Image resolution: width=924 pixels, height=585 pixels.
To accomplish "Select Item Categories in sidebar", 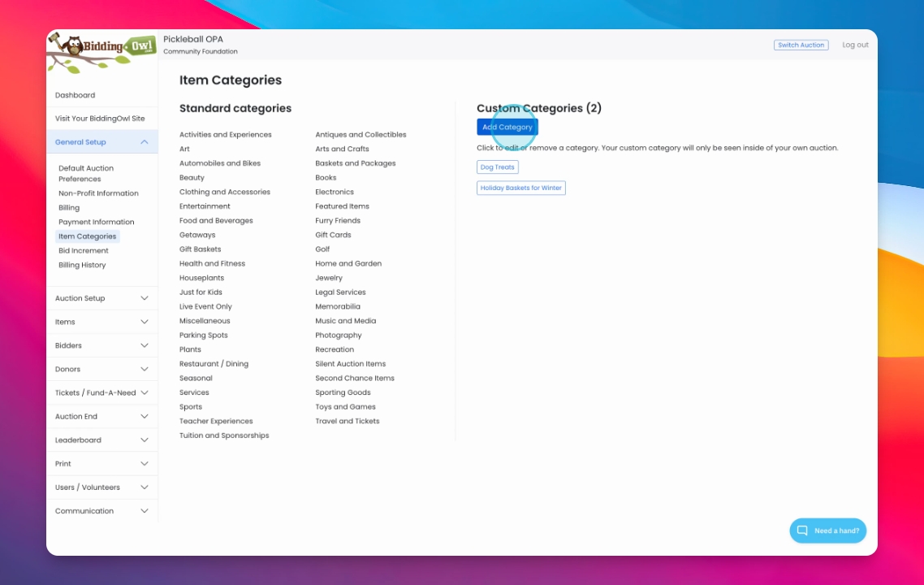I will coord(87,236).
